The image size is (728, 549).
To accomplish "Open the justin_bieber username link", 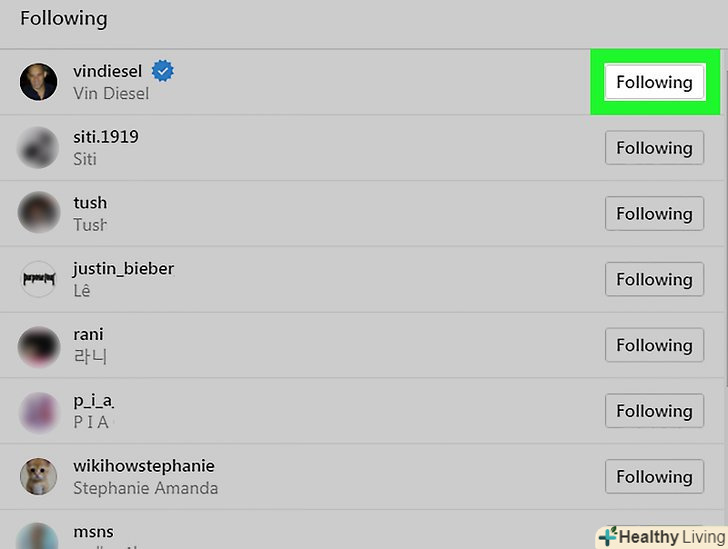I will tap(123, 268).
